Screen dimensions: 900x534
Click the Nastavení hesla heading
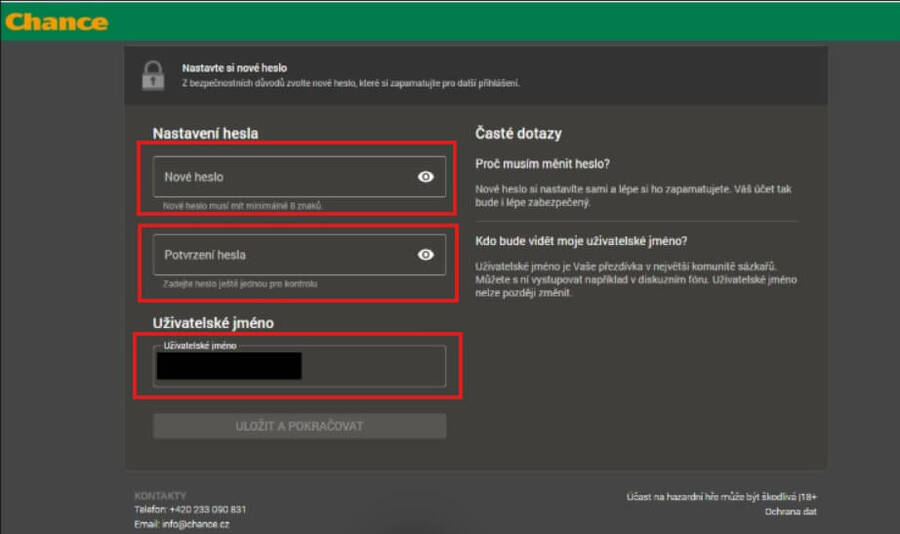(205, 133)
